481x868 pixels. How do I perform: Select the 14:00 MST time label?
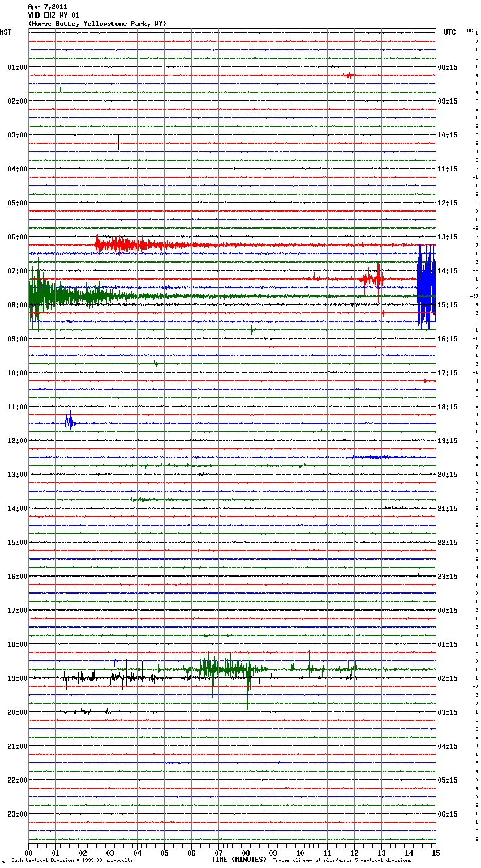(18, 509)
